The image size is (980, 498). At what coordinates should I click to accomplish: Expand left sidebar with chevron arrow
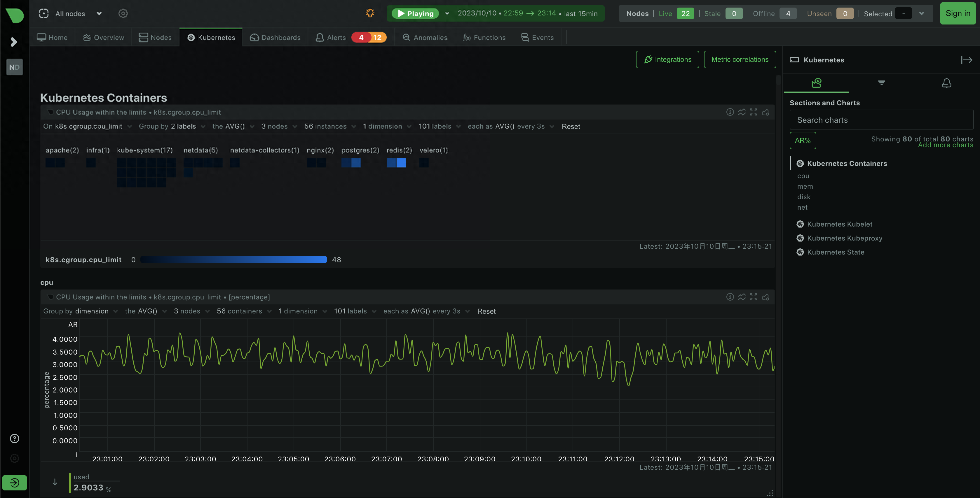click(x=14, y=42)
